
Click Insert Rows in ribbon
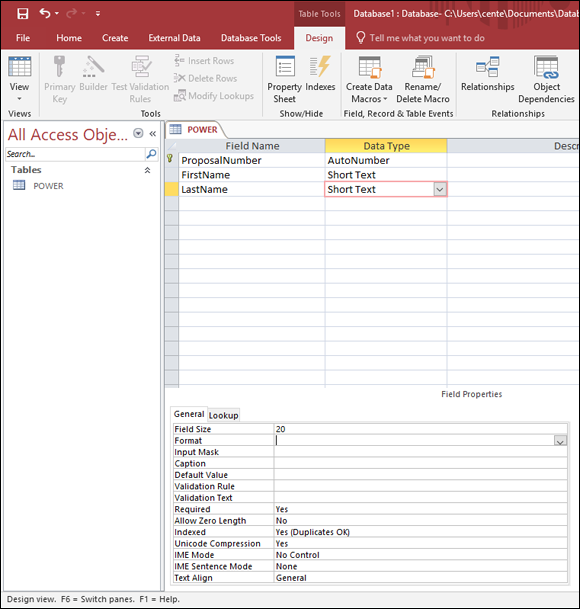click(x=204, y=61)
